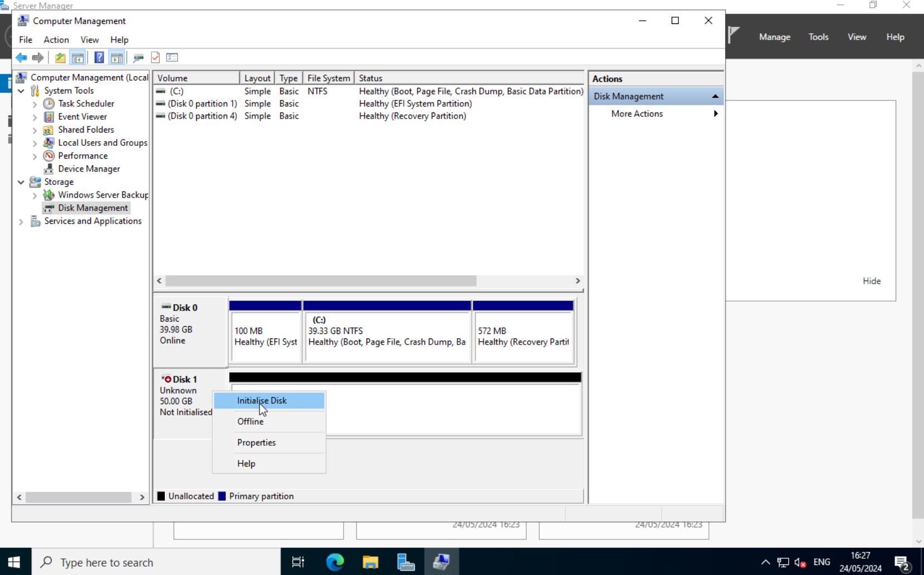Image resolution: width=924 pixels, height=575 pixels.
Task: Choose Initialise Disk from context menu
Action: (x=269, y=401)
